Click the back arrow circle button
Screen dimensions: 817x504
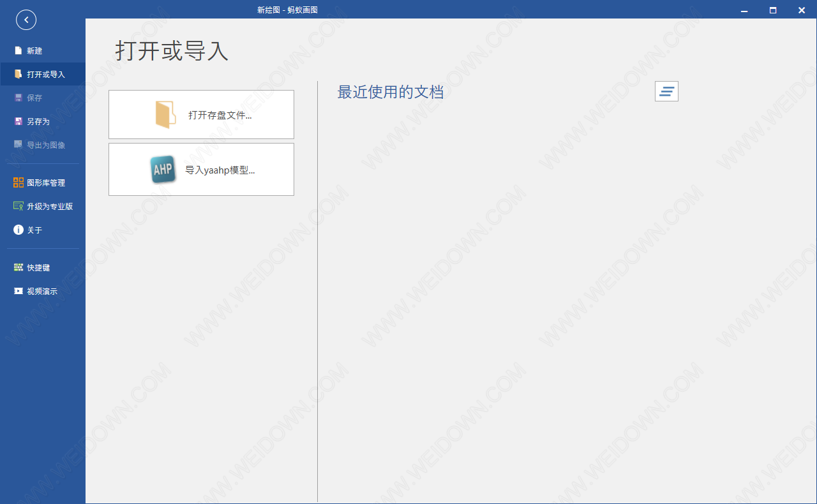26,20
